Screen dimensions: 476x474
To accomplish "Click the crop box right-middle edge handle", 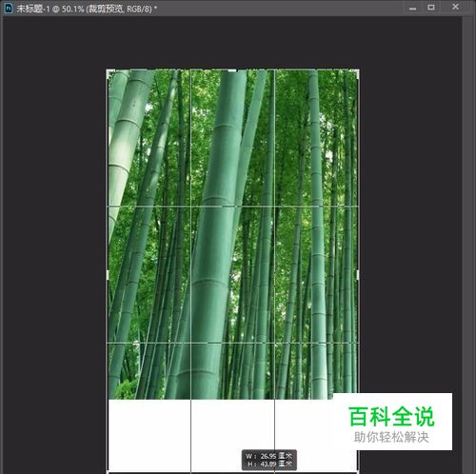I will click(x=358, y=275).
